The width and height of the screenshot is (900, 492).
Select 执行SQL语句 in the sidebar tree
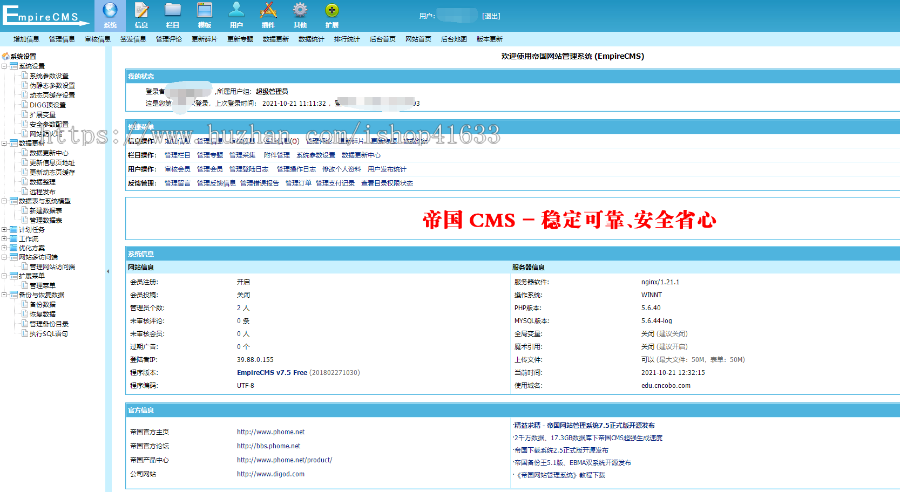point(50,334)
